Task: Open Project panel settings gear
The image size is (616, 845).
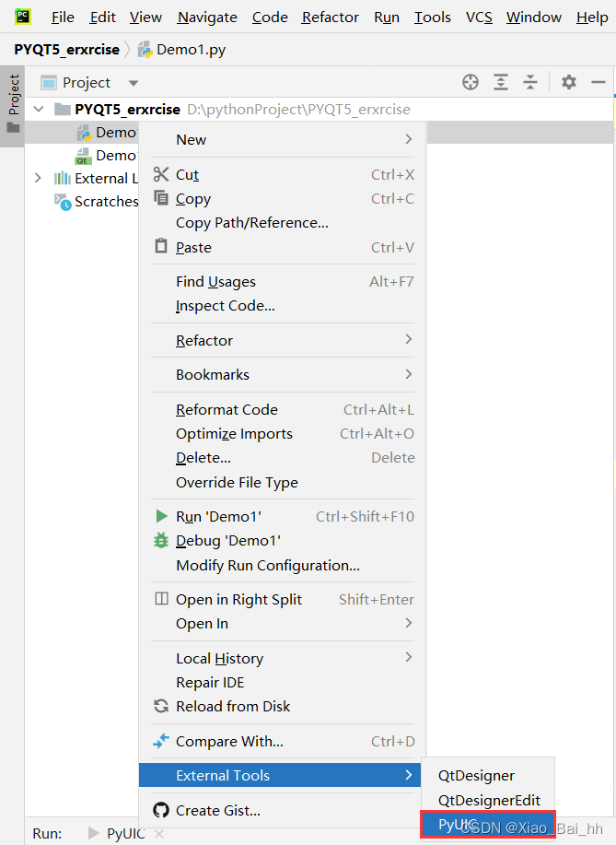Action: 569,82
